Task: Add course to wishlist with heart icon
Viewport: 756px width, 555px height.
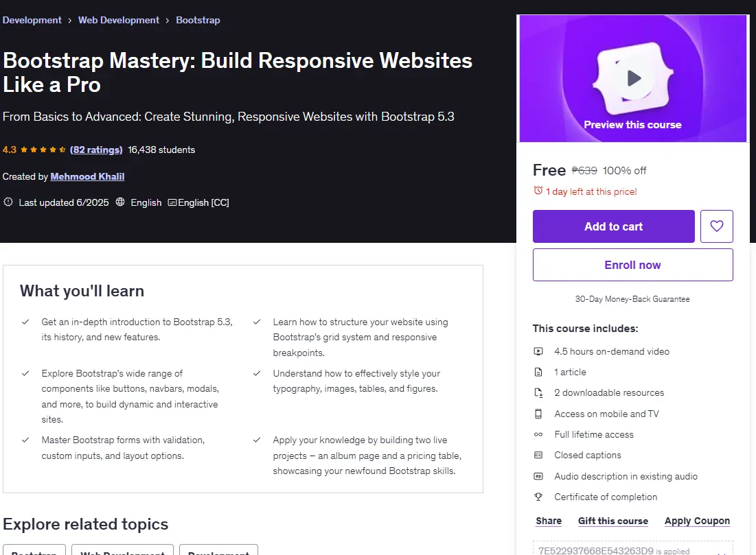Action: click(x=716, y=226)
